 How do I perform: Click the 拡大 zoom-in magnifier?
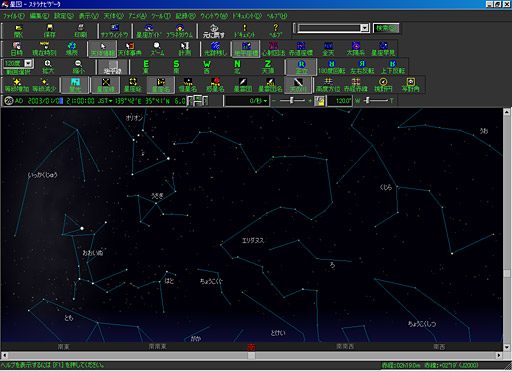click(48, 67)
